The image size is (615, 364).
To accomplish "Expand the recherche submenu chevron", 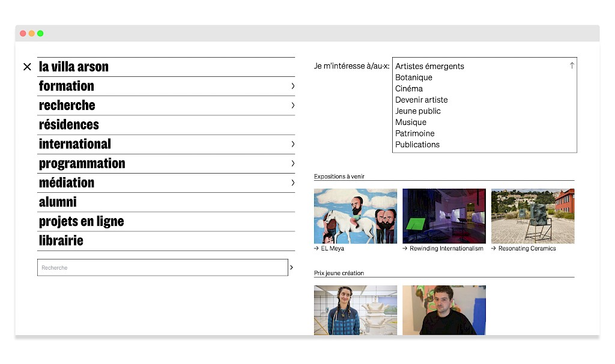I will [292, 105].
